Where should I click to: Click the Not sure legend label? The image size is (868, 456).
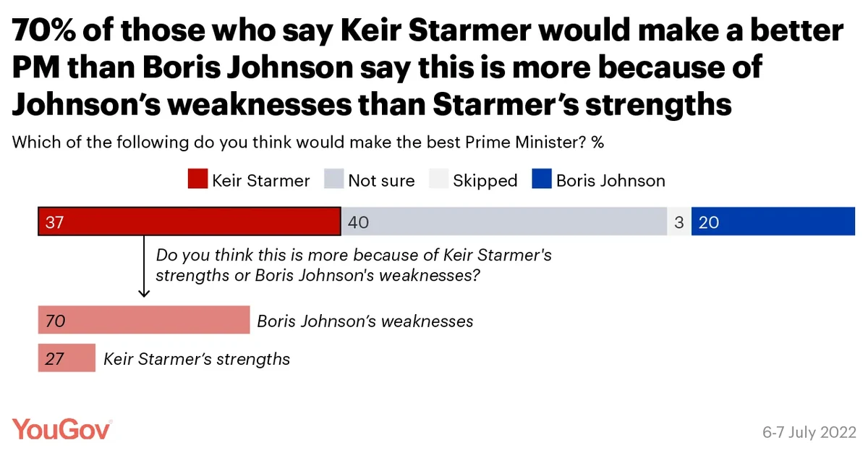tap(381, 180)
